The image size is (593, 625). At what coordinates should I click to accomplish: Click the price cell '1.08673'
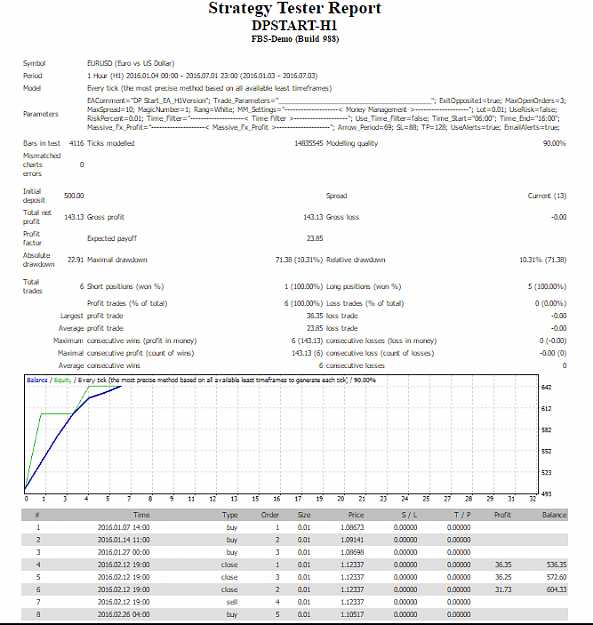352,527
